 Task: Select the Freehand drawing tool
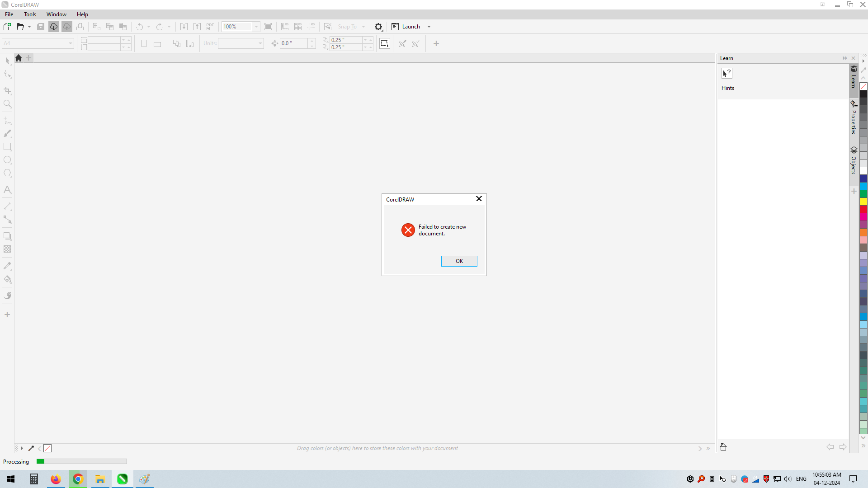[x=8, y=121]
